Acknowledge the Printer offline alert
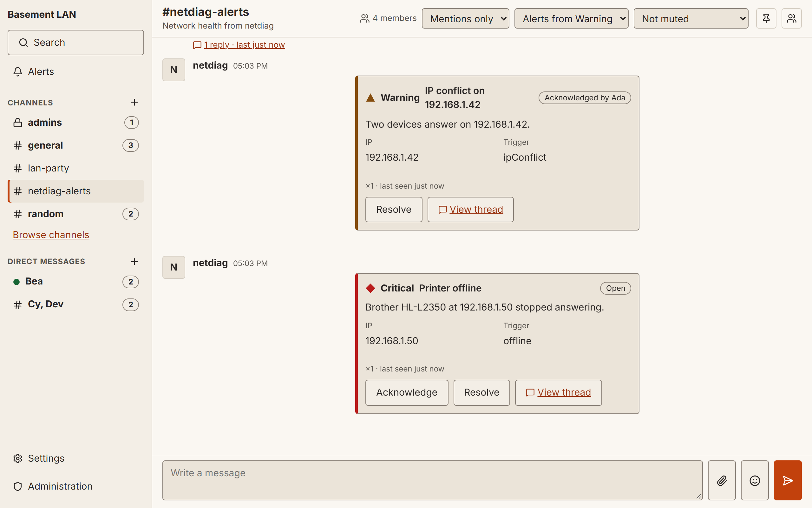 click(x=407, y=392)
